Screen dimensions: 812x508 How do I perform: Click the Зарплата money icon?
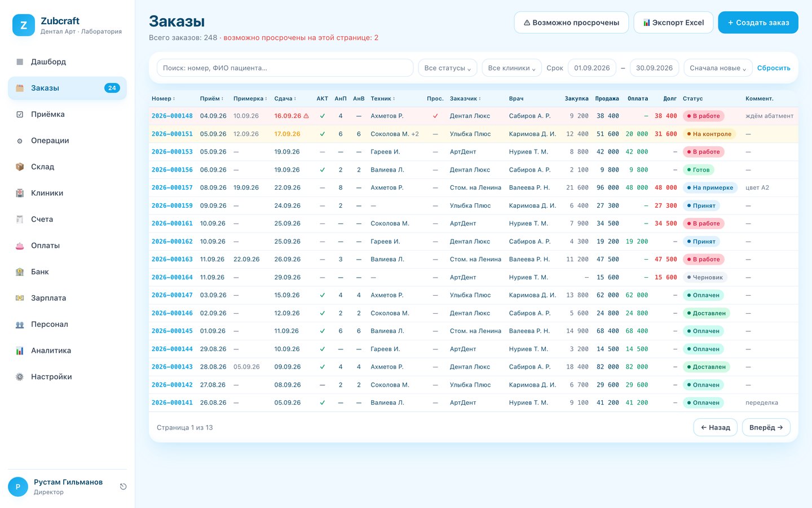point(20,298)
